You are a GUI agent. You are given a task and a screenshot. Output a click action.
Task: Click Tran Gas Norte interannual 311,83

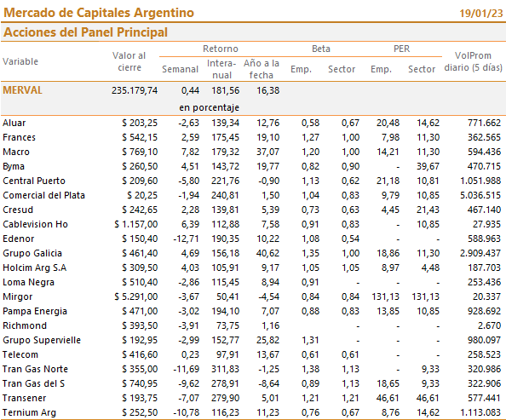click(x=225, y=370)
